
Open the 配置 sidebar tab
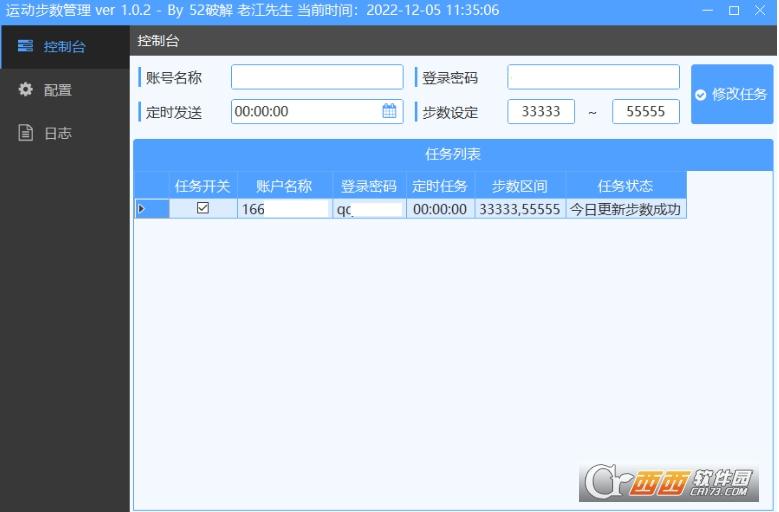[x=65, y=90]
